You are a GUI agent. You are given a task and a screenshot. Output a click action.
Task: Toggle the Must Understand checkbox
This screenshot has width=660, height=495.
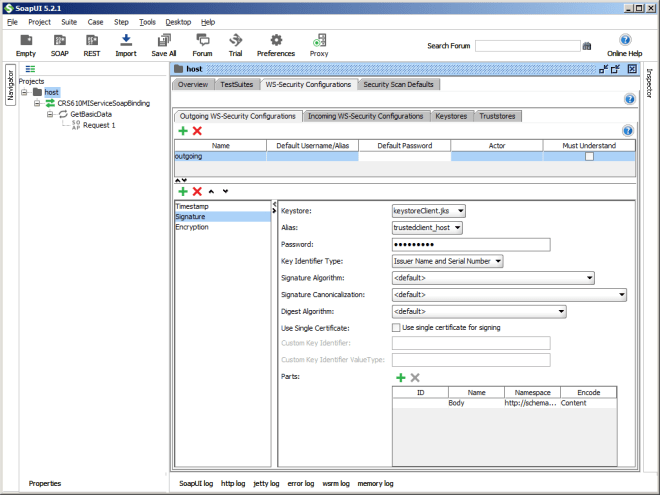click(x=589, y=157)
